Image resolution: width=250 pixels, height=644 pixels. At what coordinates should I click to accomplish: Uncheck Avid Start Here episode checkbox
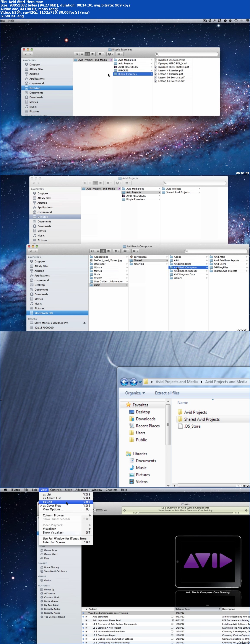click(x=86, y=616)
